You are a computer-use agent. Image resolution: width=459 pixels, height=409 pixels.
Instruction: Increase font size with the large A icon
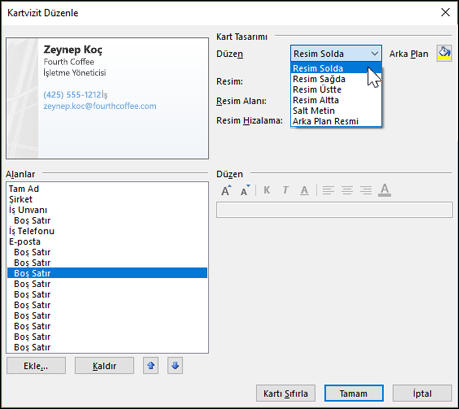click(x=226, y=191)
